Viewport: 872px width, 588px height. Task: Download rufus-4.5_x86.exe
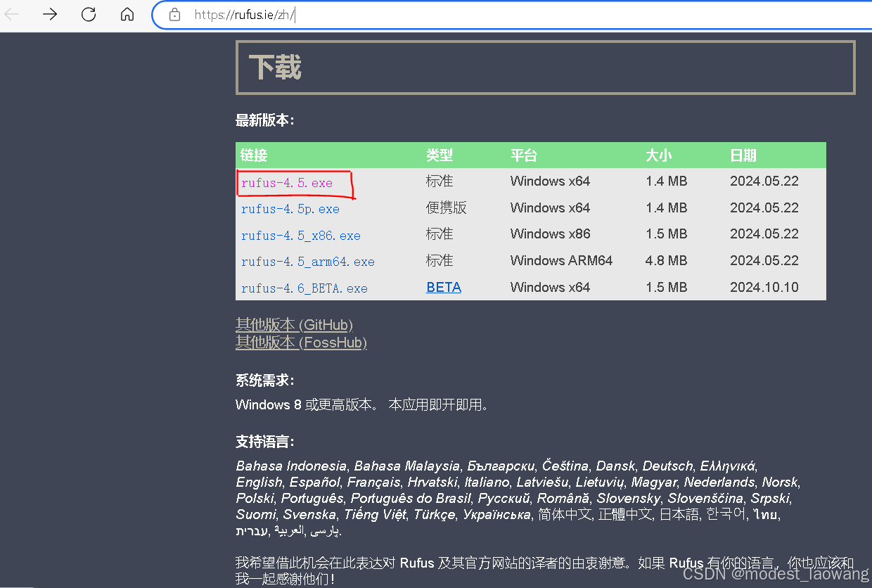click(301, 236)
